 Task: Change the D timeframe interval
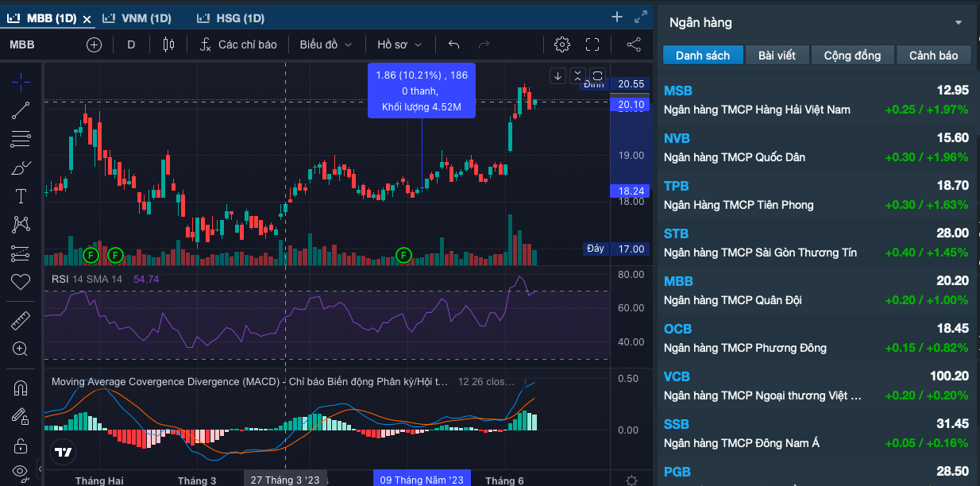pos(131,44)
